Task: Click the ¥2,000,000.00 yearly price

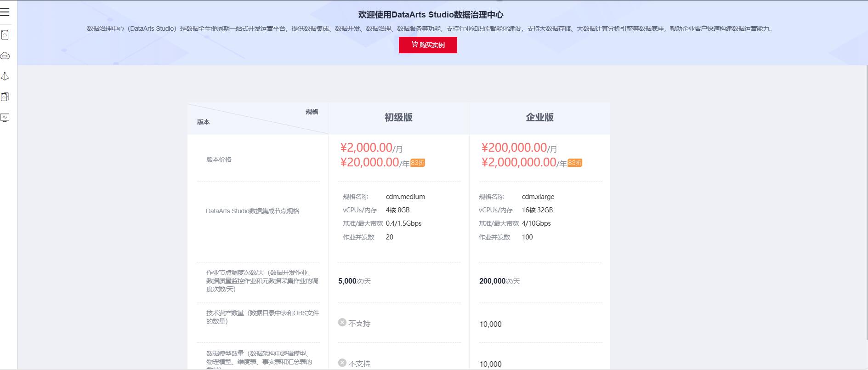Action: (x=519, y=162)
